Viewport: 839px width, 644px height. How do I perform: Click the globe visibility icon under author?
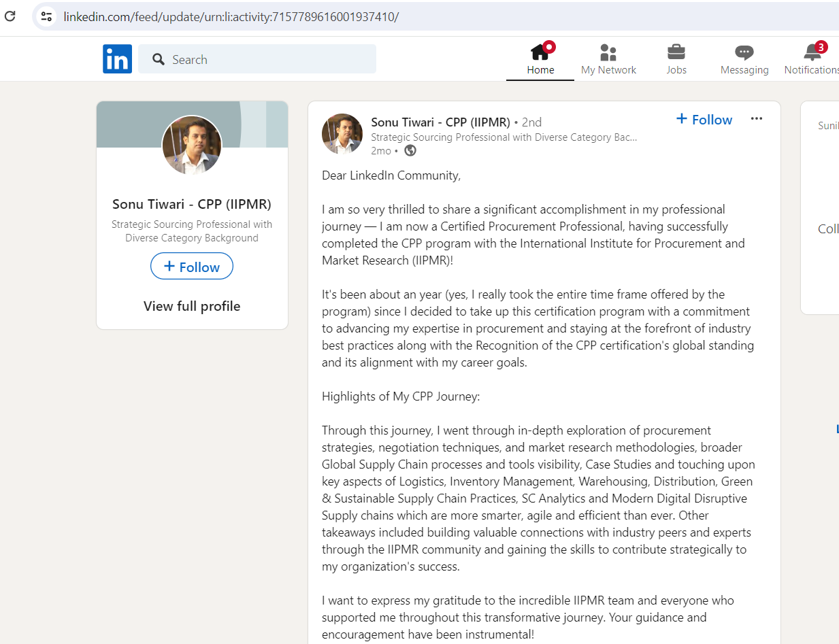click(410, 150)
